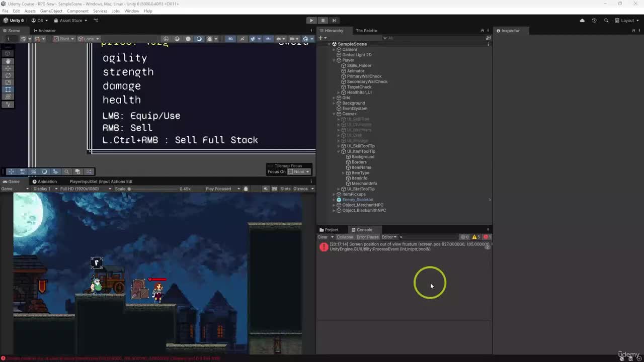Toggle Error Pause in the Console

click(367, 237)
